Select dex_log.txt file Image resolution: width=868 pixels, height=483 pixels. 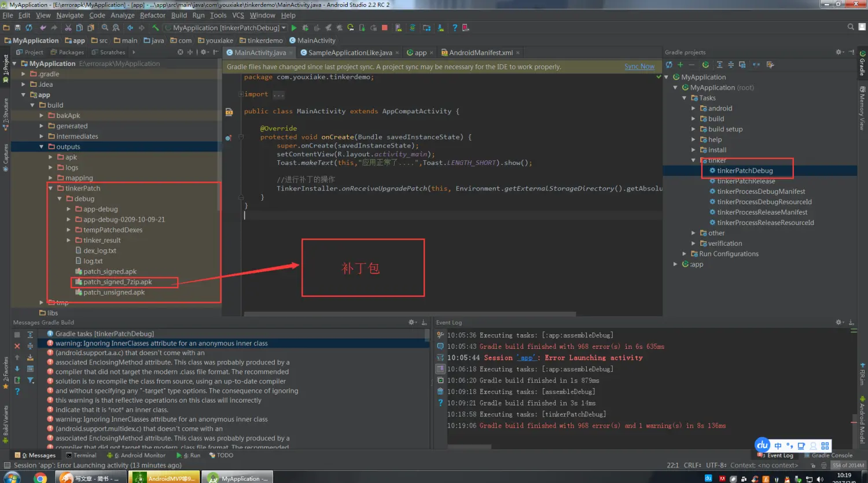(100, 251)
